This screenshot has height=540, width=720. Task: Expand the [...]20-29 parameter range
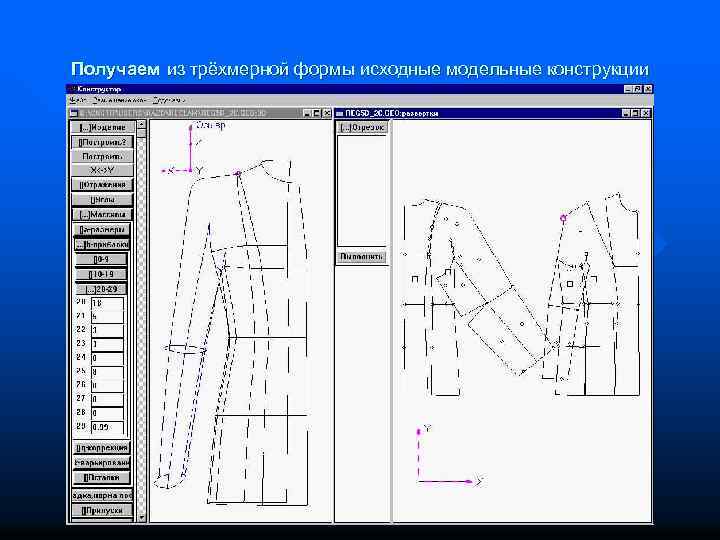tap(101, 289)
